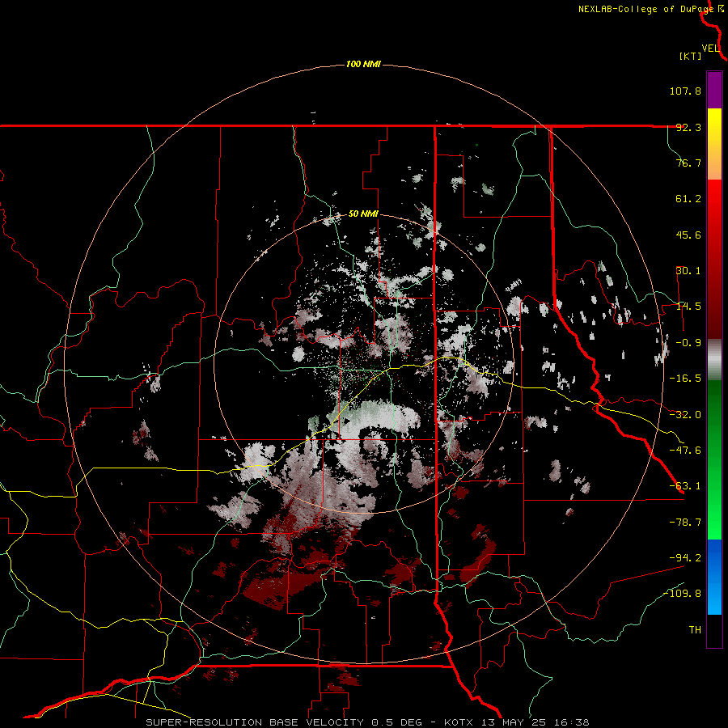The height and width of the screenshot is (728, 728).
Task: Click the TH label on the legend
Action: point(695,630)
